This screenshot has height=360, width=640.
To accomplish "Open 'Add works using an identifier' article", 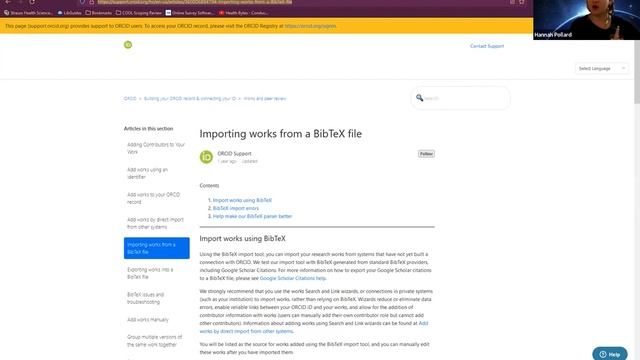I will coord(147,173).
